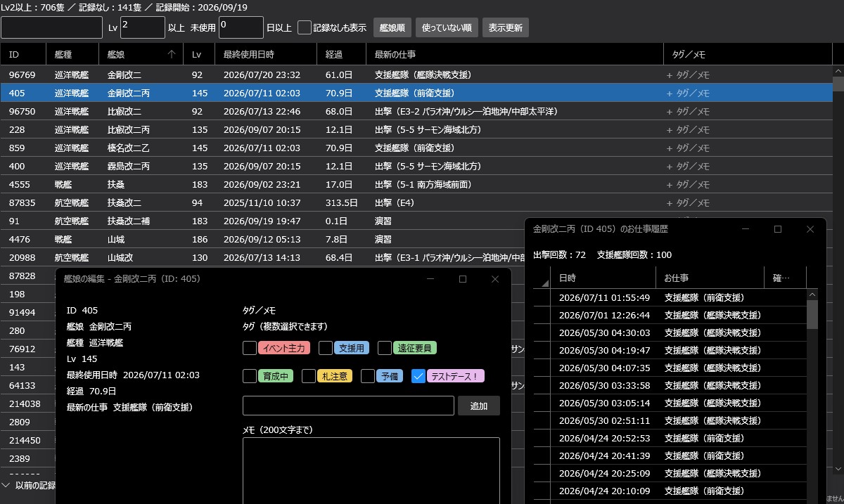Maximize the 艦娘の編集 edit dialog
The height and width of the screenshot is (504, 844).
(463, 279)
